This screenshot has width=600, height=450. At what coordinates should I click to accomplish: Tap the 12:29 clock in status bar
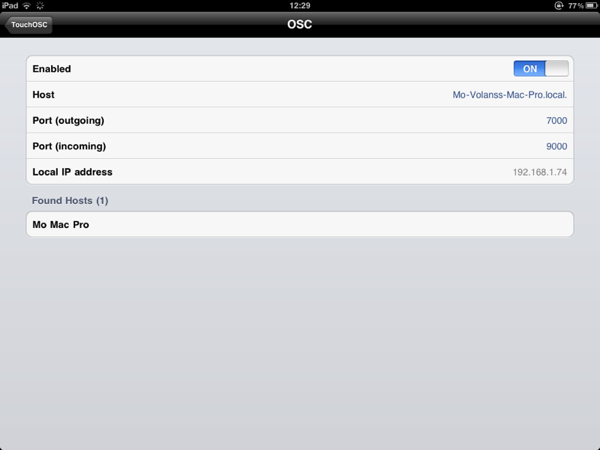point(300,5)
